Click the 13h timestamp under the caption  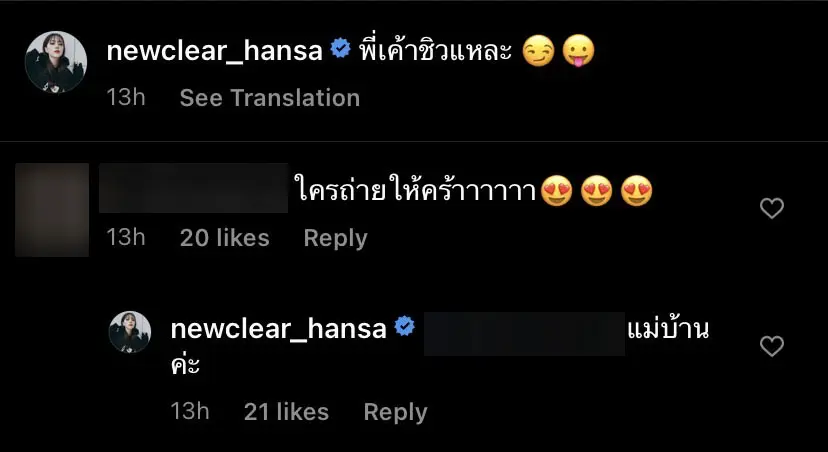[x=126, y=98]
